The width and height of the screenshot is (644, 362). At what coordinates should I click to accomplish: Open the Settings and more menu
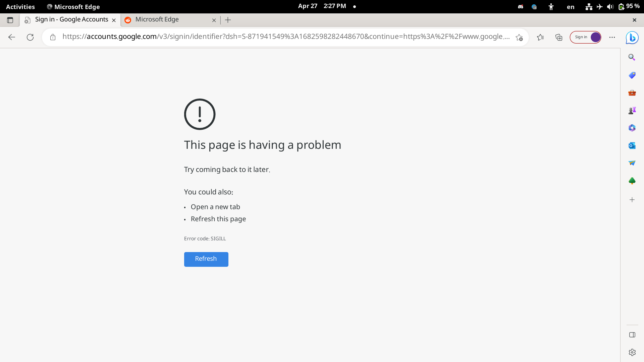pyautogui.click(x=612, y=37)
